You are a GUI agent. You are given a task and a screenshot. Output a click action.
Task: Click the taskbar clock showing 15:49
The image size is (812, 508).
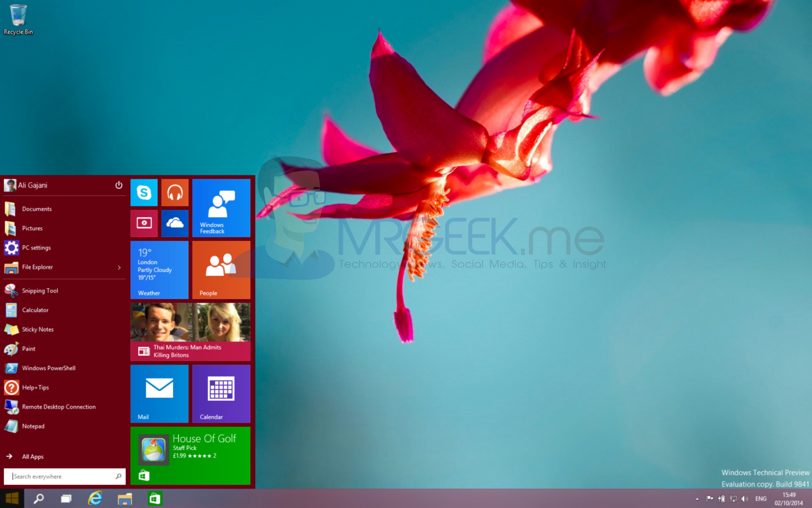click(x=789, y=499)
